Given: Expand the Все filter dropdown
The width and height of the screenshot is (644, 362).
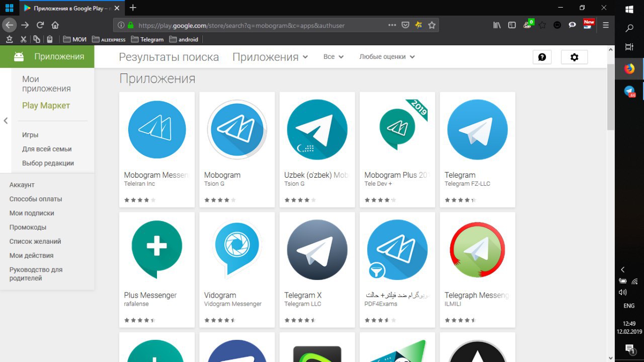Looking at the screenshot, I should coord(334,57).
